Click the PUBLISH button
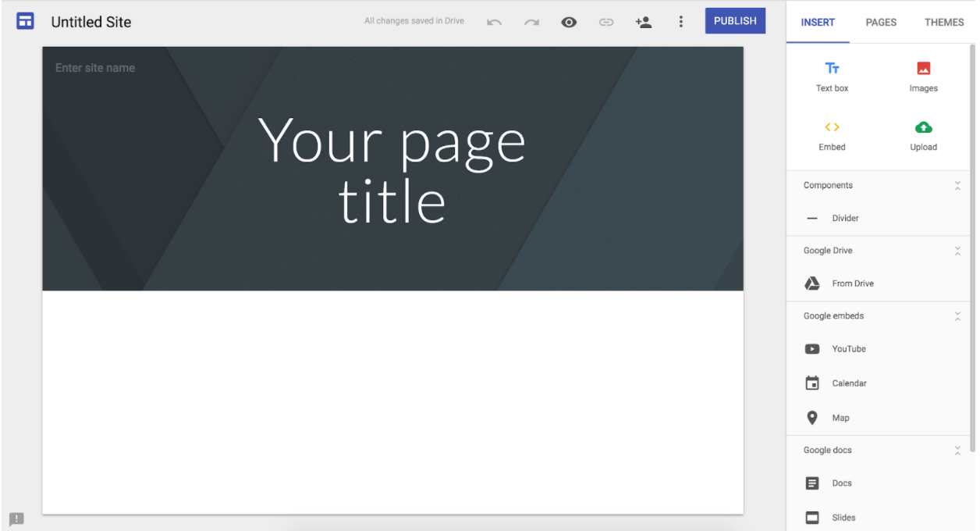This screenshot has width=980, height=531. point(735,21)
